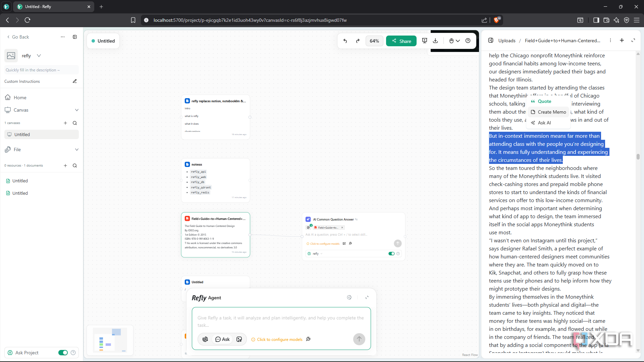The height and width of the screenshot is (362, 644).
Task: Open document panel more options menu
Action: coord(610,40)
